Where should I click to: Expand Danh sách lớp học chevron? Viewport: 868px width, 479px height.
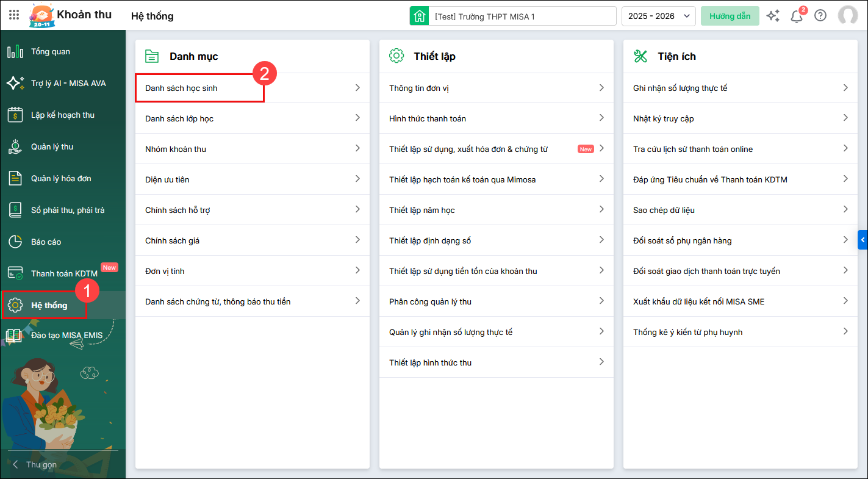pyautogui.click(x=357, y=118)
